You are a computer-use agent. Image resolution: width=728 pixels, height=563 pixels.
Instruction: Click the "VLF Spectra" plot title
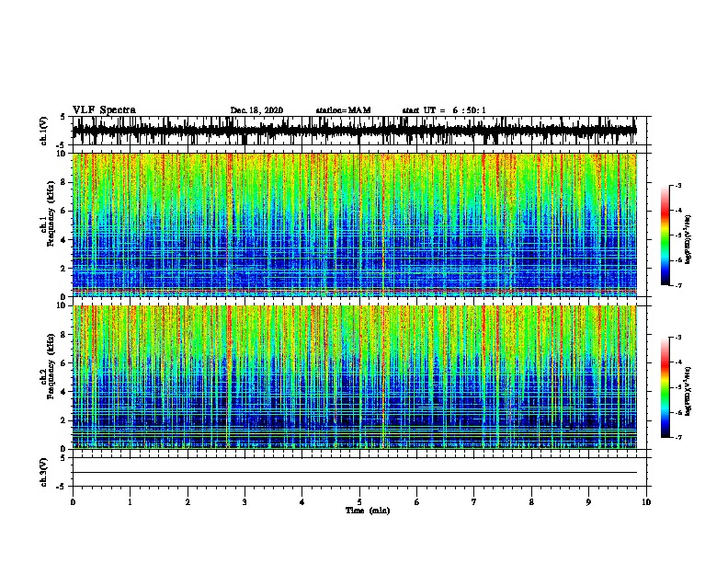[x=104, y=110]
